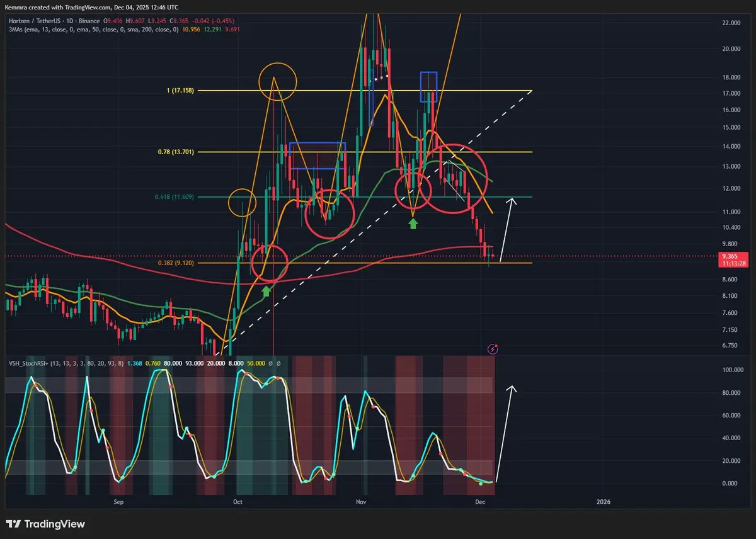Click the 100.000 StochRSI axis label
The height and width of the screenshot is (539, 756).
click(x=733, y=370)
